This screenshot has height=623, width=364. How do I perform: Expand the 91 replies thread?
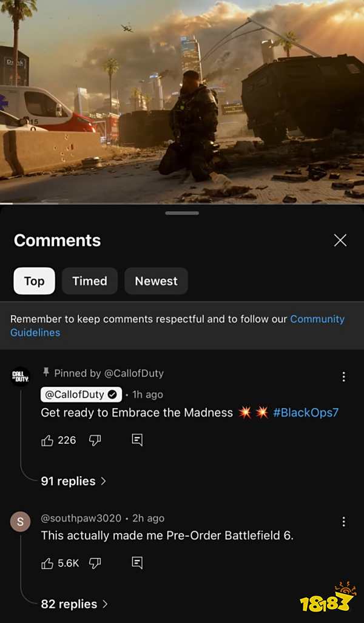tap(73, 481)
